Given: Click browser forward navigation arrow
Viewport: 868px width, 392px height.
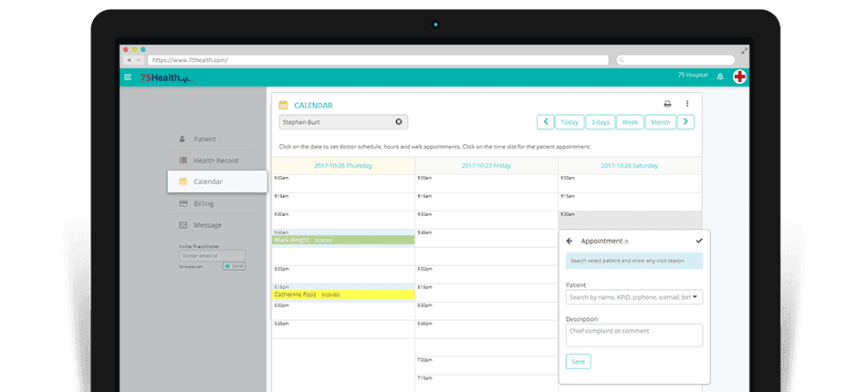Looking at the screenshot, I should 139,60.
